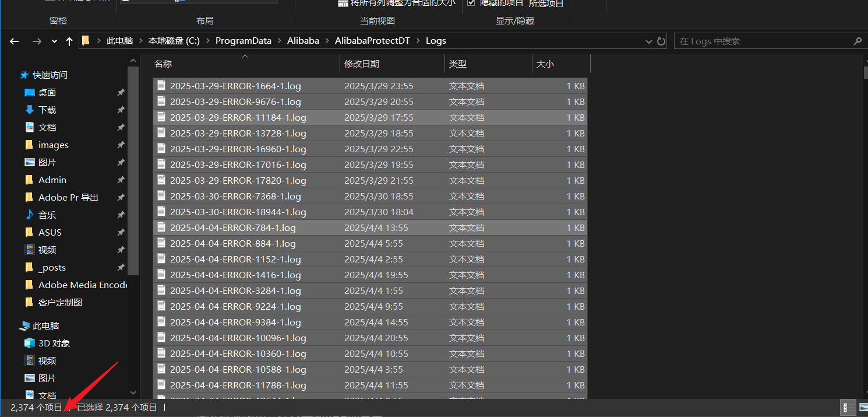Open Desktop (桌面) in Quick Access

[x=47, y=93]
